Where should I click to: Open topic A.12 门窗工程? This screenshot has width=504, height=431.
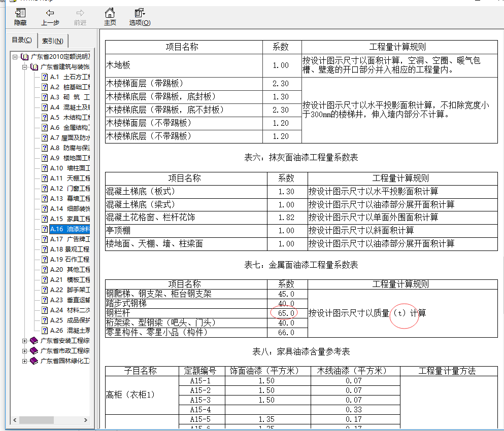[x=70, y=189]
